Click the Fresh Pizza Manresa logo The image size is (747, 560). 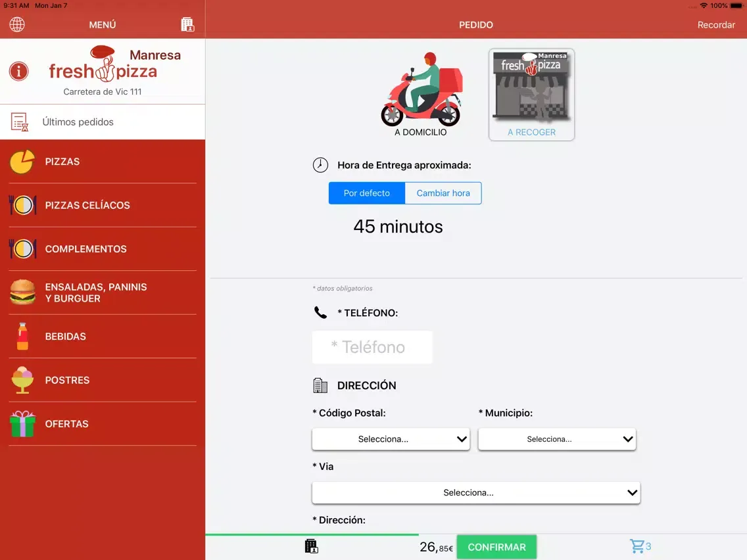115,64
